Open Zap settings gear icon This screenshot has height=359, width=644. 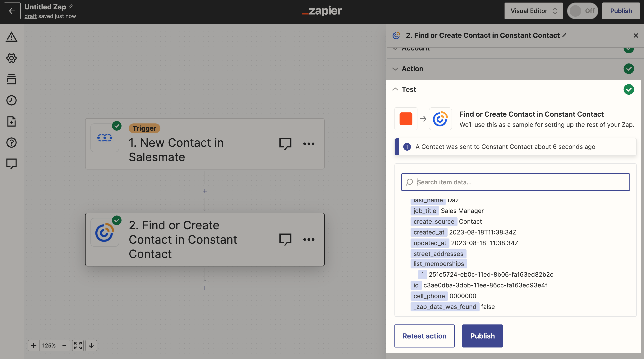coord(11,58)
